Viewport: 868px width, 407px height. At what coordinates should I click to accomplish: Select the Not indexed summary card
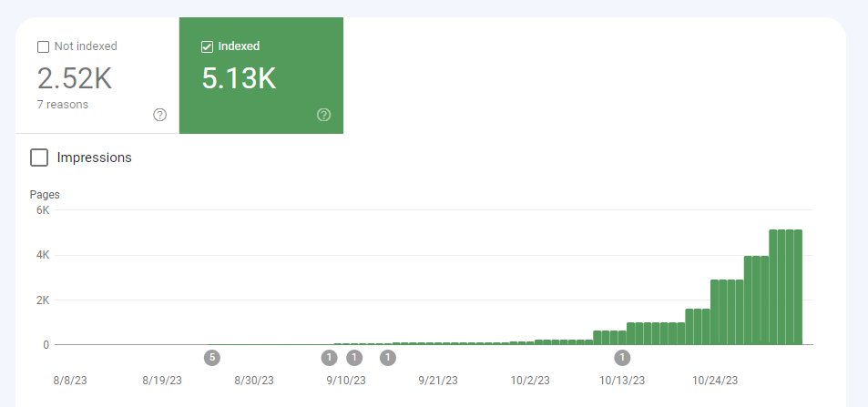pos(97,76)
